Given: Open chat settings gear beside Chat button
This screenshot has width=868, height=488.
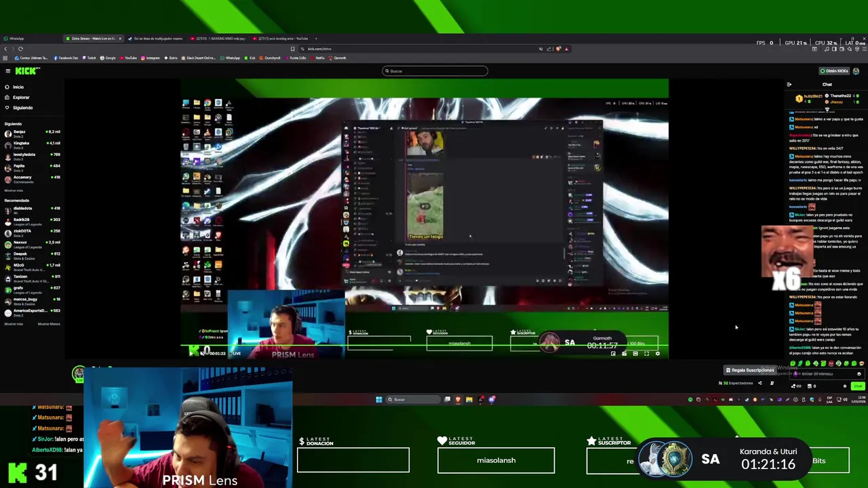Looking at the screenshot, I should tap(845, 386).
